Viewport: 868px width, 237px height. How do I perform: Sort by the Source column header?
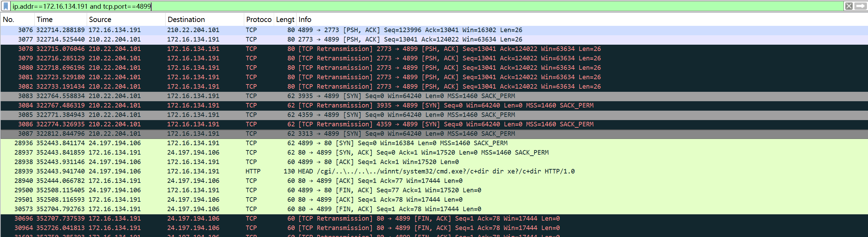coord(126,20)
